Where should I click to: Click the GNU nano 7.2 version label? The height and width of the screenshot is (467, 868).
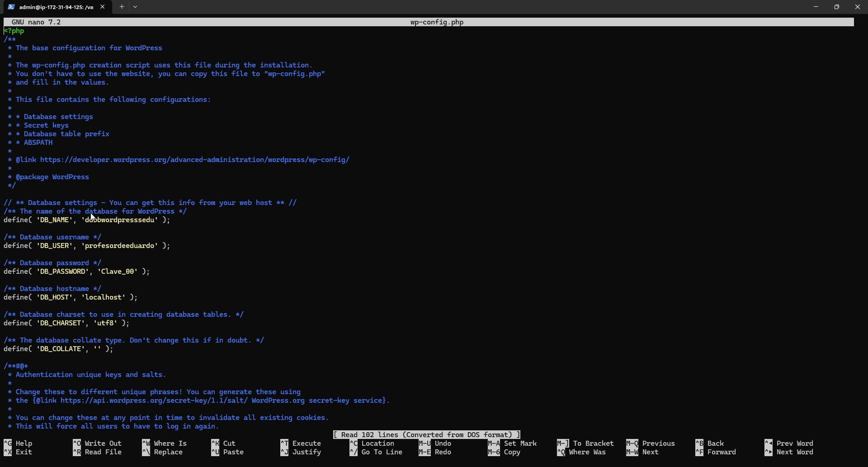pyautogui.click(x=36, y=22)
